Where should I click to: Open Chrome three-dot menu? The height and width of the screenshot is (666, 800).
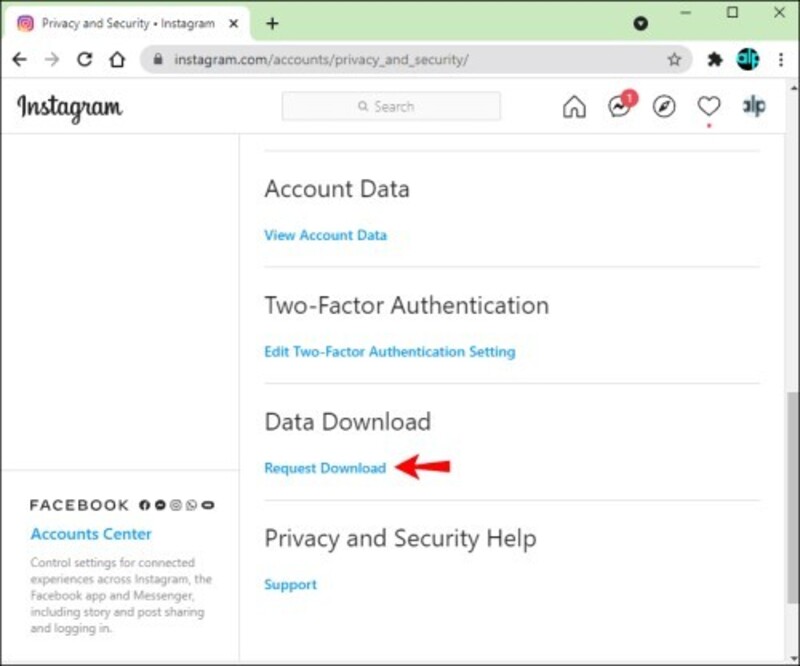click(780, 60)
